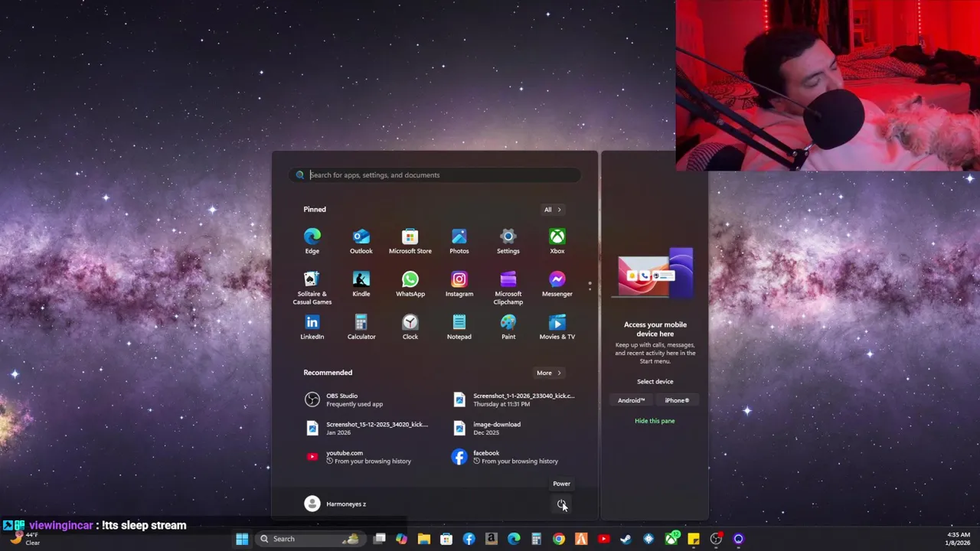Launch the Kindle app
The height and width of the screenshot is (551, 980).
pos(361,284)
